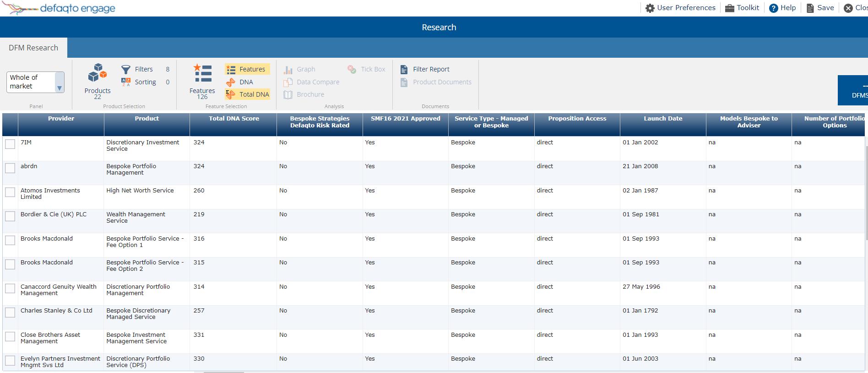This screenshot has height=373, width=868.
Task: Select the Atomos Investments Limited checkbox
Action: 10,192
